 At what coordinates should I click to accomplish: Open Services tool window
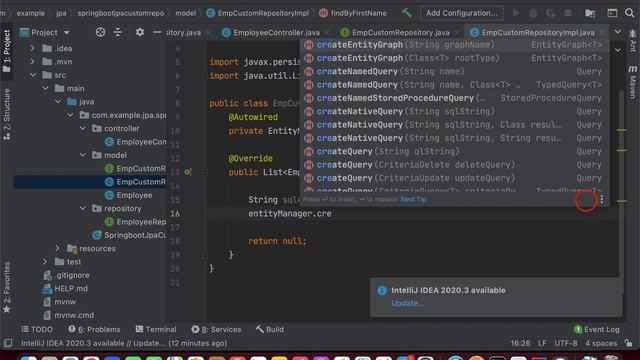coord(216,329)
